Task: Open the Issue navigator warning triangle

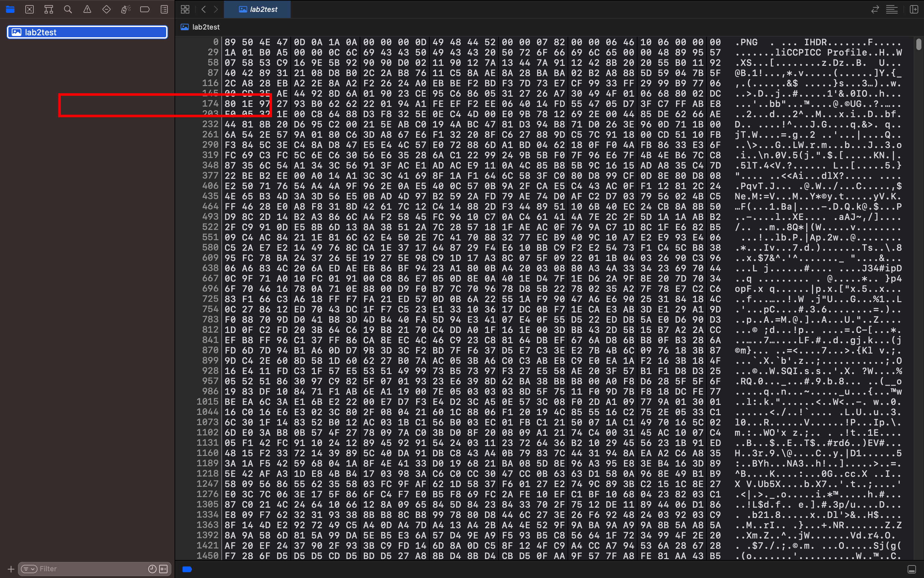Action: (87, 9)
